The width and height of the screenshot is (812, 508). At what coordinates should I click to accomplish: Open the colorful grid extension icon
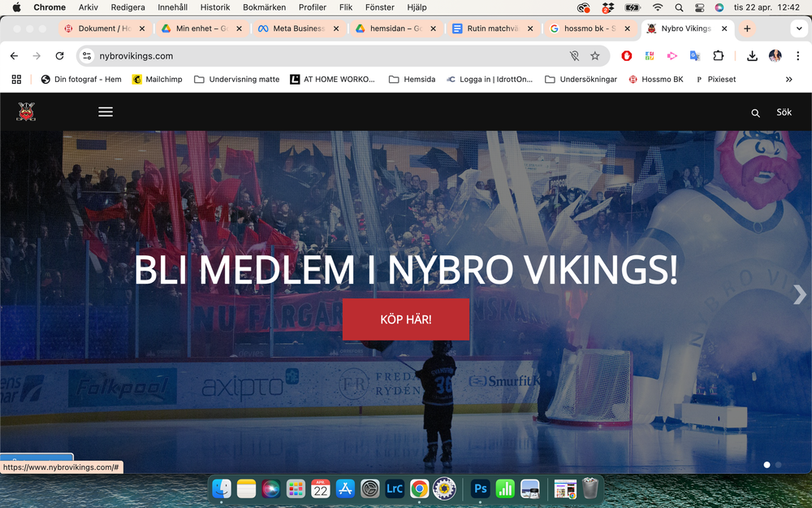[650, 56]
